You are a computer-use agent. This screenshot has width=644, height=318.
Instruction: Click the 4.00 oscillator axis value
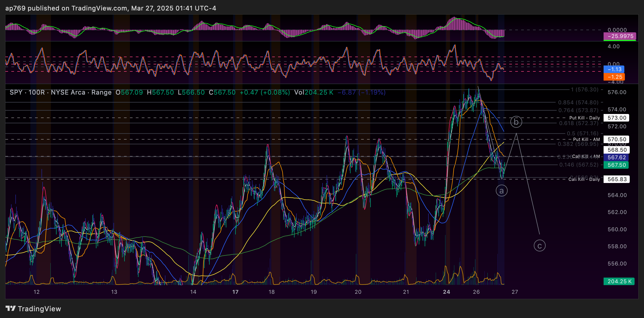click(x=614, y=46)
